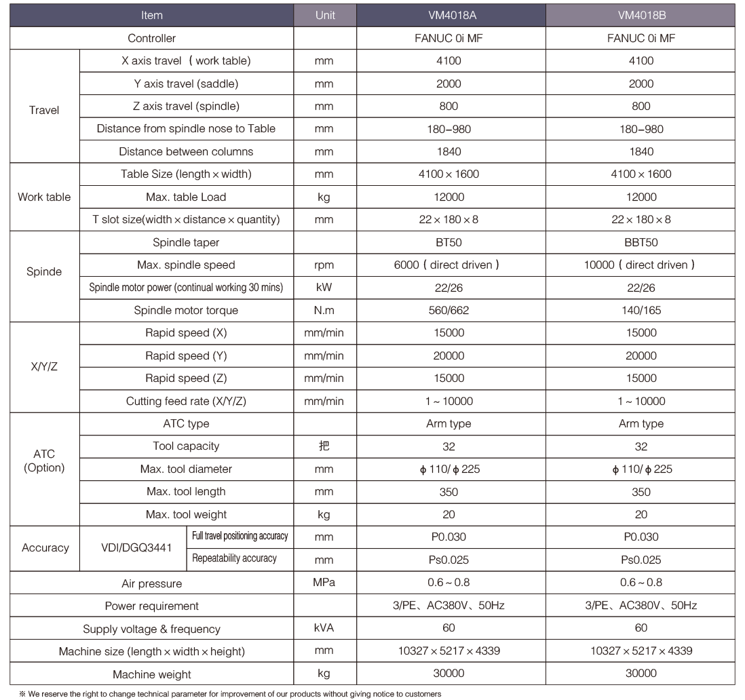Click the VM4018B column header
The width and height of the screenshot is (745, 700).
641,15
